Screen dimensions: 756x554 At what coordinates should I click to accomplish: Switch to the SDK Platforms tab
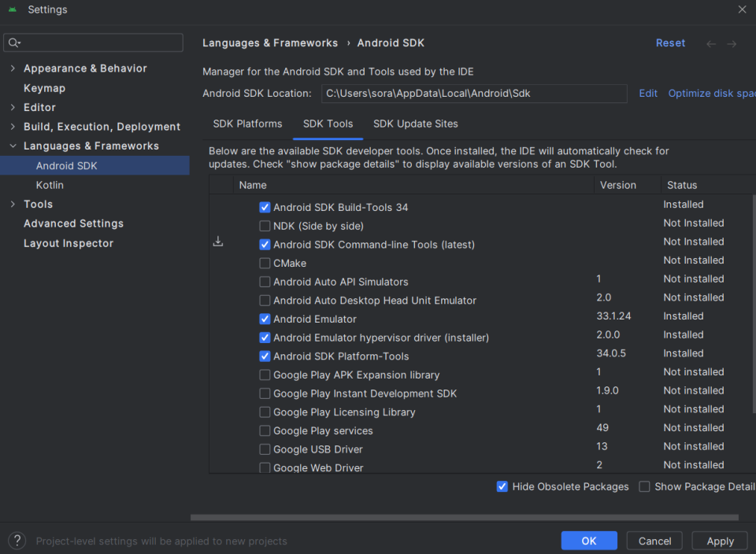[247, 124]
